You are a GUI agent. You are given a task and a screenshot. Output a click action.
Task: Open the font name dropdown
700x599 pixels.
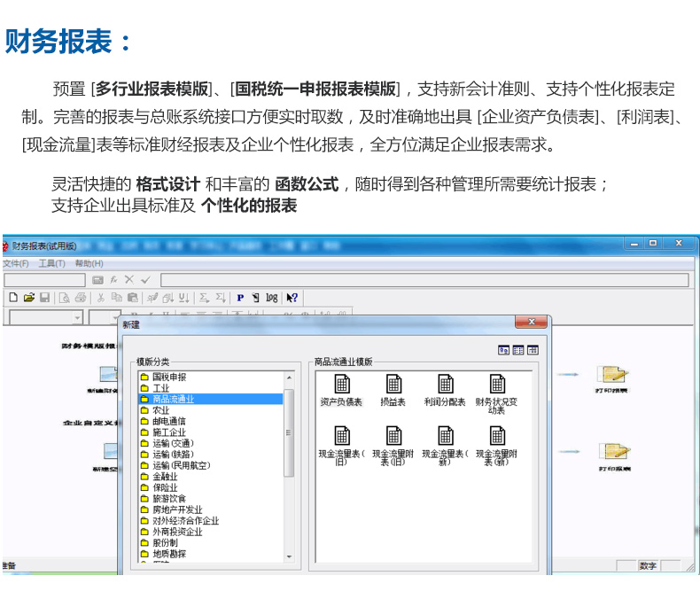[78, 317]
